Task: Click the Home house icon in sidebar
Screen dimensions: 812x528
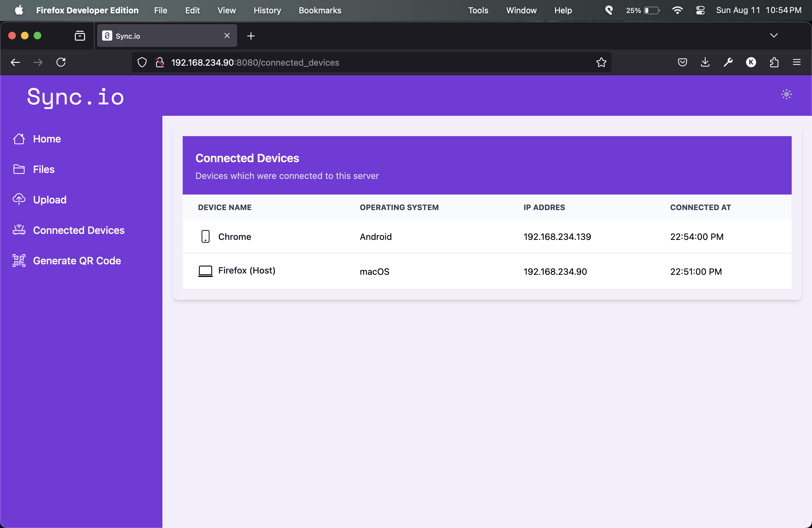Action: point(19,139)
